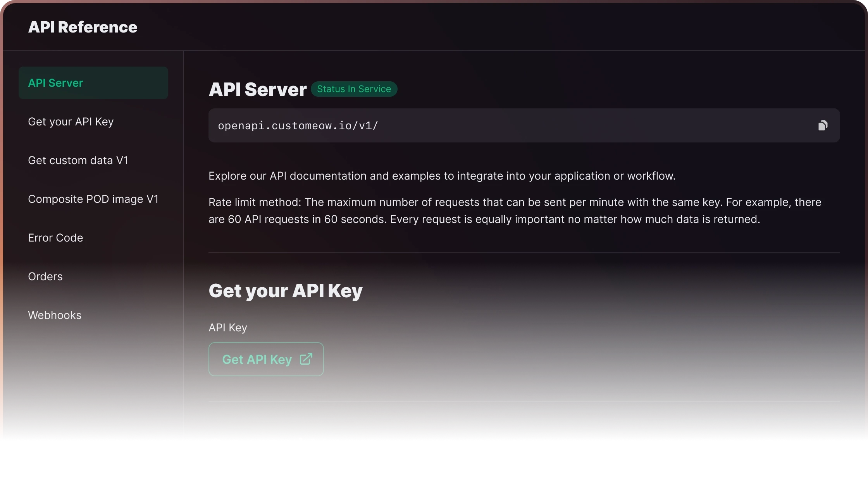Image resolution: width=868 pixels, height=480 pixels.
Task: Select Get custom data V1 in sidebar
Action: coord(78,160)
